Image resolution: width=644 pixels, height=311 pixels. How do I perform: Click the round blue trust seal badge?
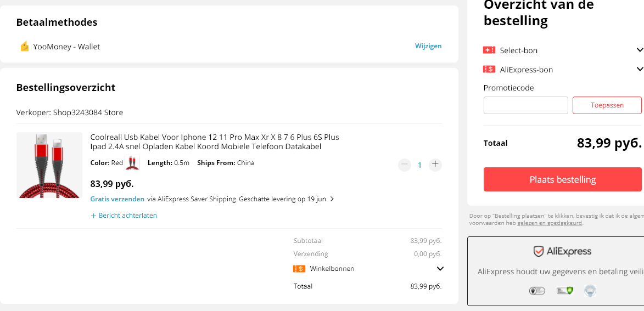[x=590, y=291]
